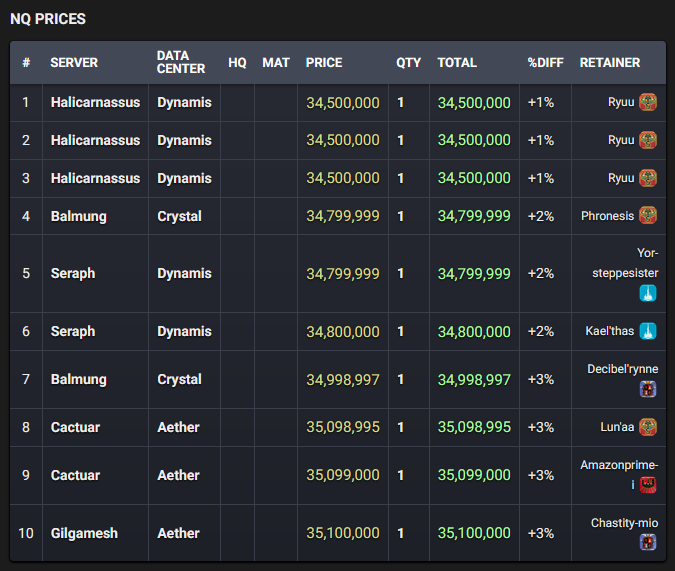Sort by the %DIFF column header
Viewport: 675px width, 571px height.
coord(545,62)
